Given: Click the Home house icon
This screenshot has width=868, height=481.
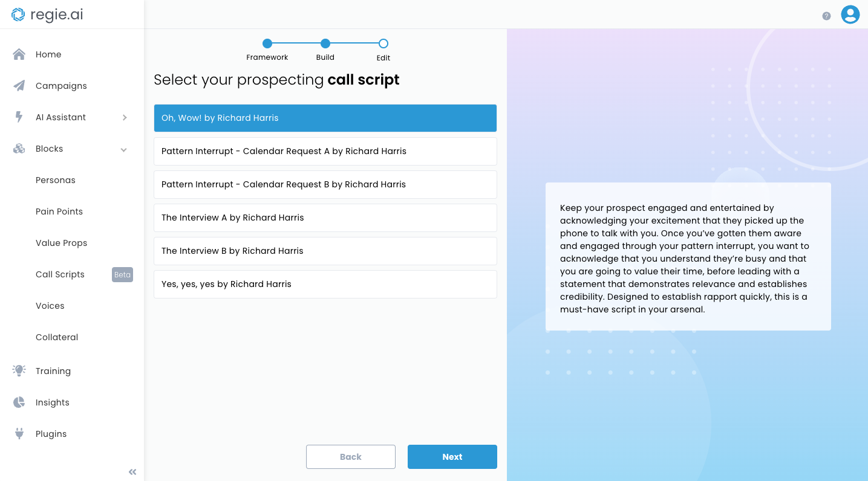Looking at the screenshot, I should pos(19,54).
